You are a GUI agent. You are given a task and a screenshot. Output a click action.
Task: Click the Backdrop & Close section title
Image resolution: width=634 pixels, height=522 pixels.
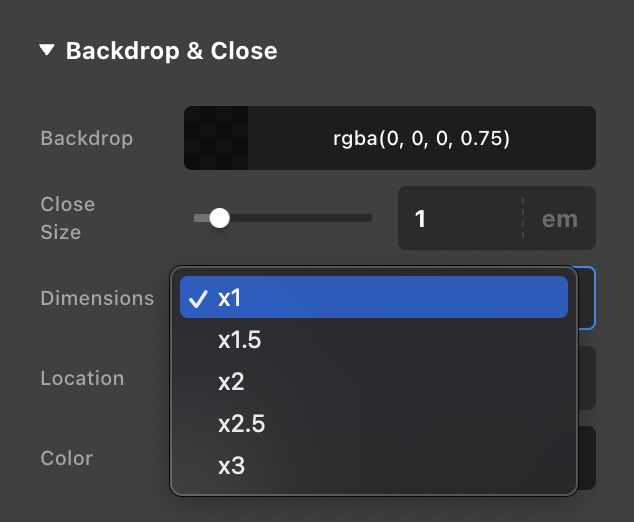coord(171,50)
